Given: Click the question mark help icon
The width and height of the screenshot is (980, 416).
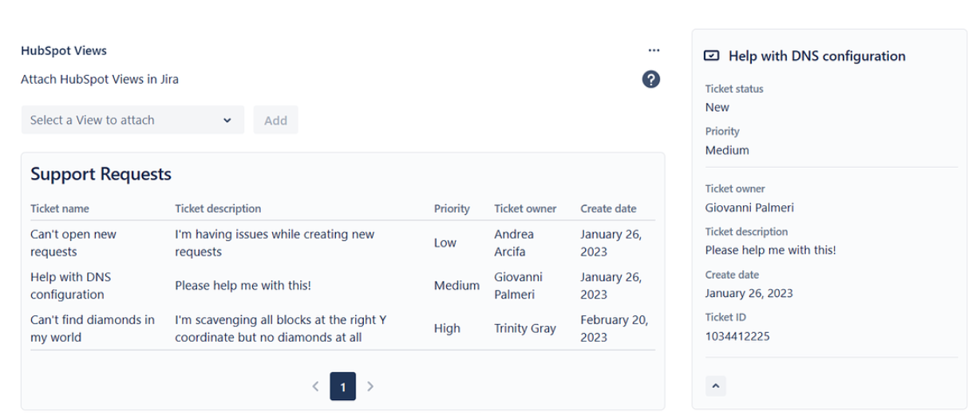Looking at the screenshot, I should pyautogui.click(x=651, y=79).
